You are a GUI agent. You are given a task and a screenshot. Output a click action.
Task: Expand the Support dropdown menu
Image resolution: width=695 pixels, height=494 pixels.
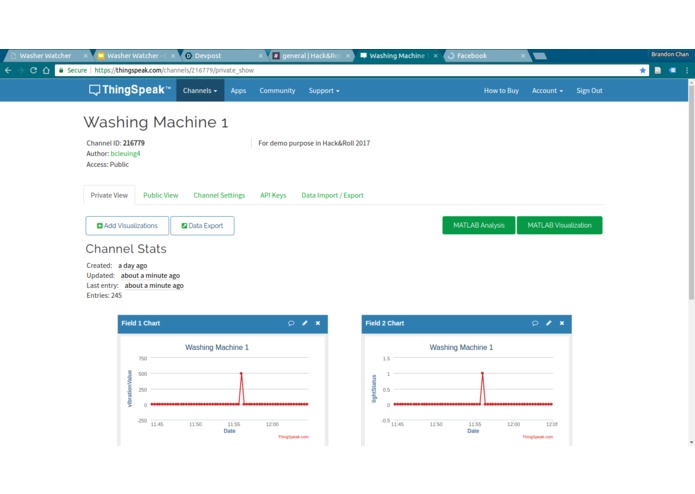tap(324, 90)
